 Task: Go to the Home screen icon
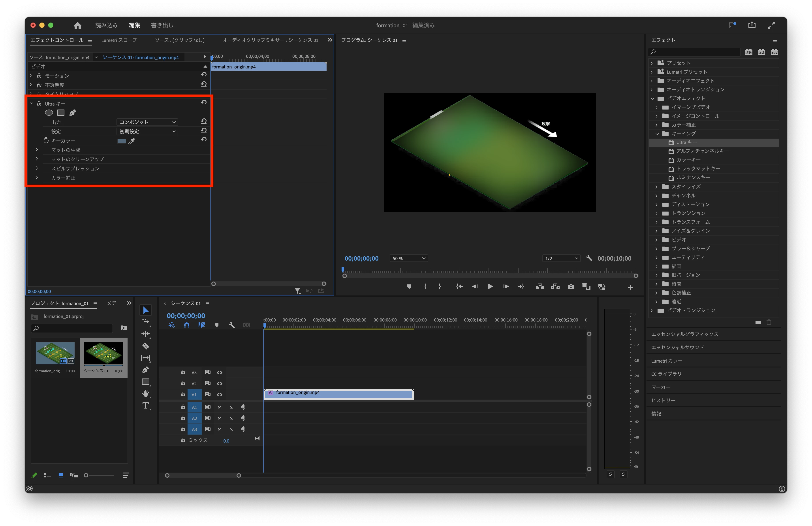(x=77, y=25)
